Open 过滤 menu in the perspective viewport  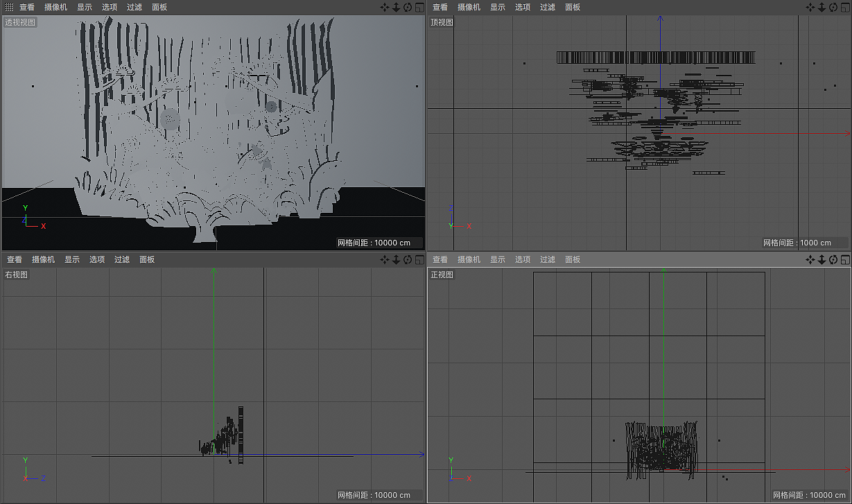(x=134, y=8)
